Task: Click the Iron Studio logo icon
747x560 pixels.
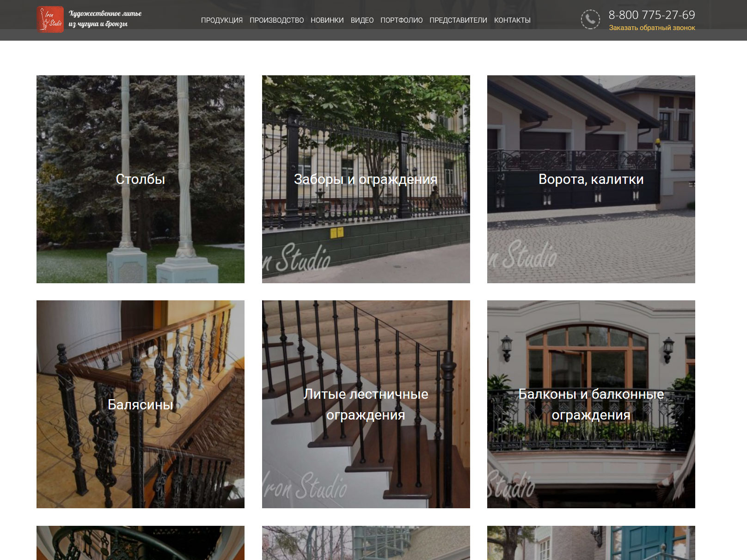Action: point(50,19)
